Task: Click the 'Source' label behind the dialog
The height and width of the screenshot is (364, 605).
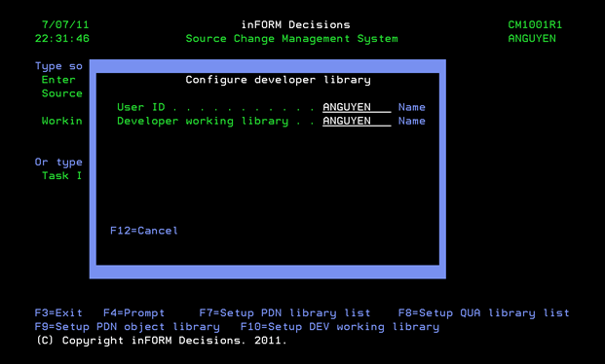Action: (61, 93)
